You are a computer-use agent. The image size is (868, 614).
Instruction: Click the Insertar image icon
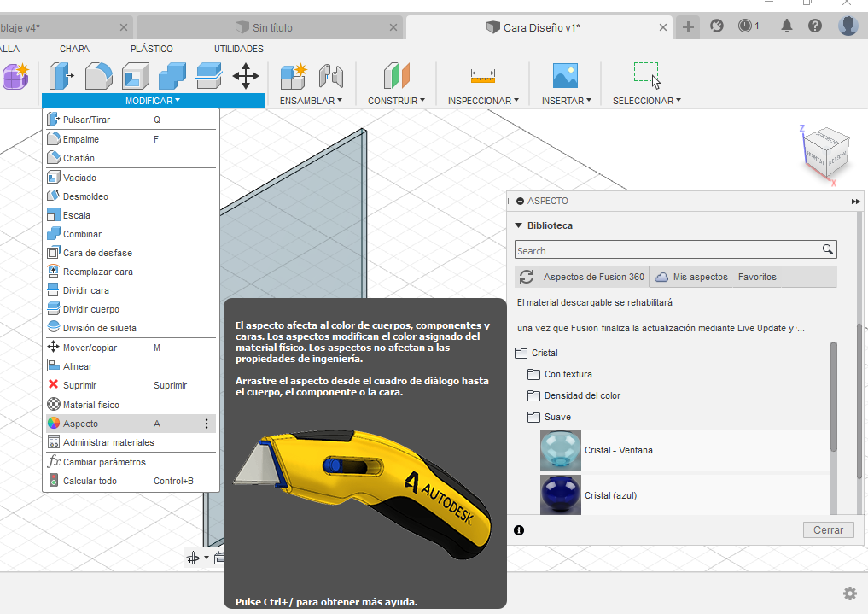click(x=565, y=75)
